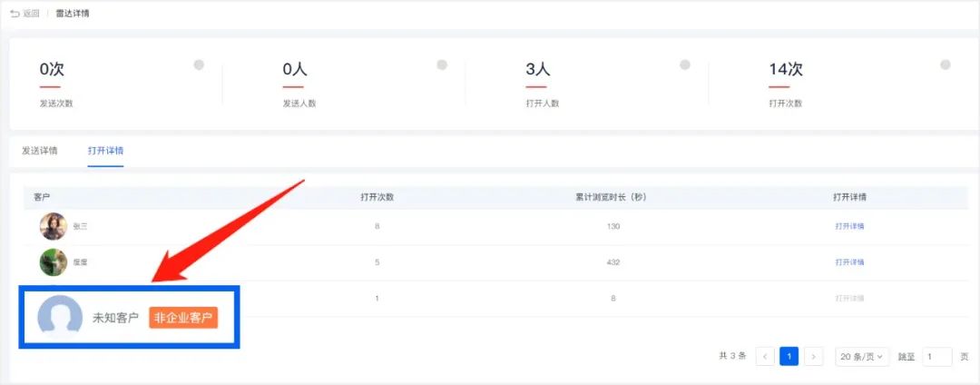Select the 打开详情 tab
Viewport: 980px width, 385px height.
pos(105,151)
